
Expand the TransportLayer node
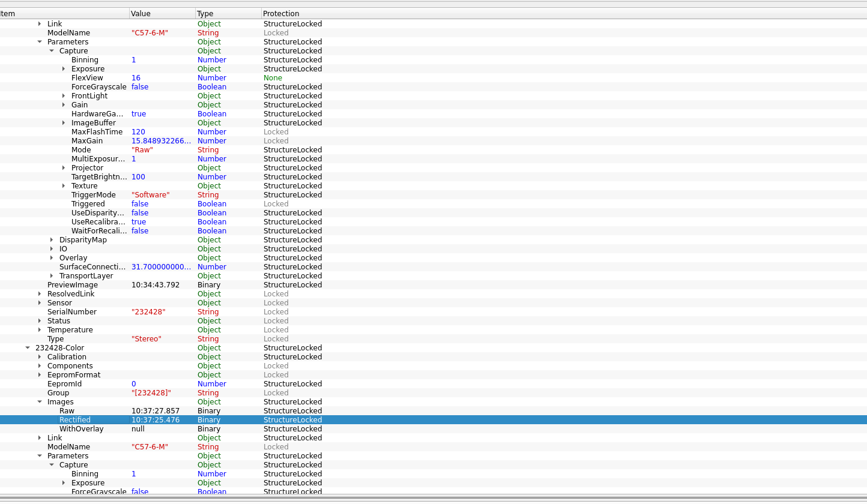52,276
